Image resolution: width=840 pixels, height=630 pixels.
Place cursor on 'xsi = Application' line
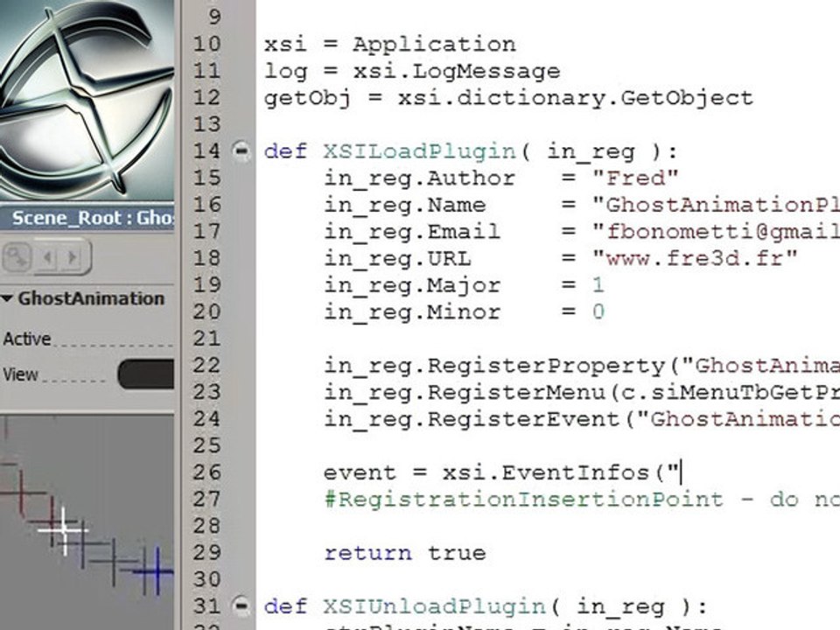[x=390, y=44]
